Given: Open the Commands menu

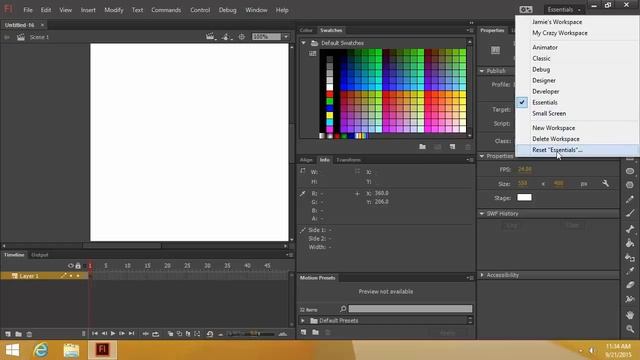Looking at the screenshot, I should tap(166, 10).
